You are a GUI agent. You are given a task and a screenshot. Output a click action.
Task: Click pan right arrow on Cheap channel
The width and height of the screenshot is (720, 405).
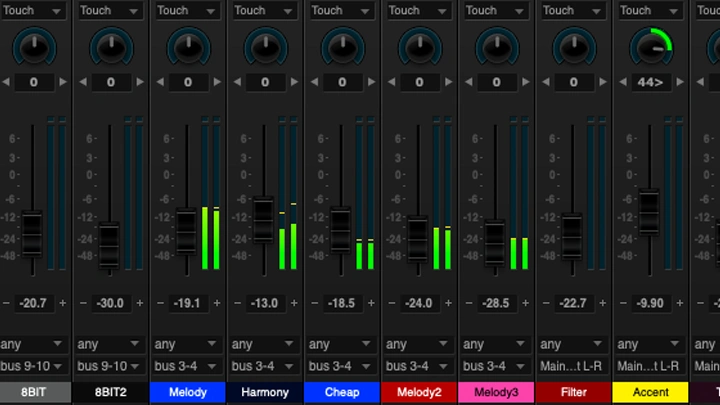click(371, 82)
